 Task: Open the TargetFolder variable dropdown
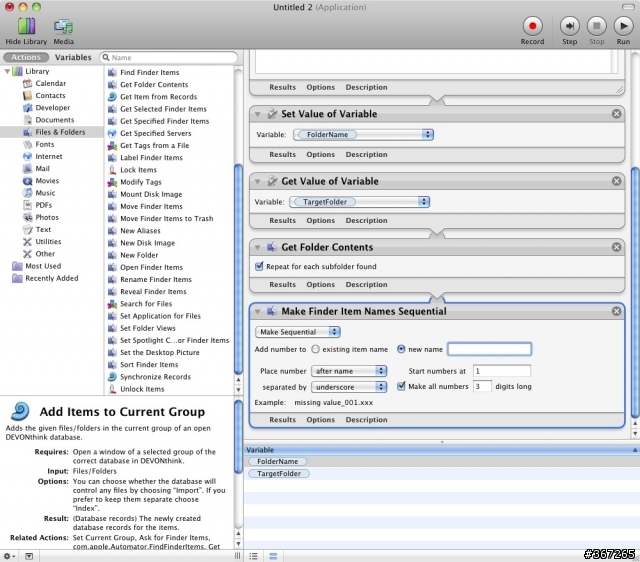(360, 202)
